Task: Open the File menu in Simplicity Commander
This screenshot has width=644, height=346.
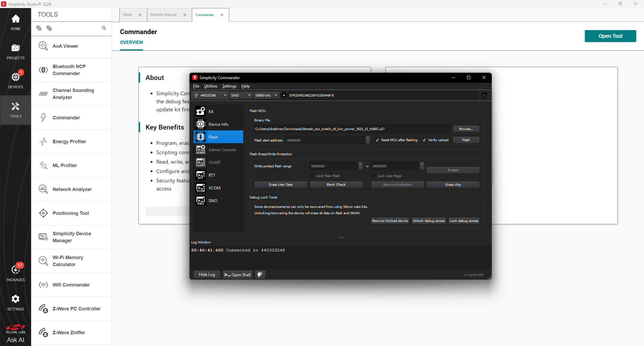Action: point(196,86)
